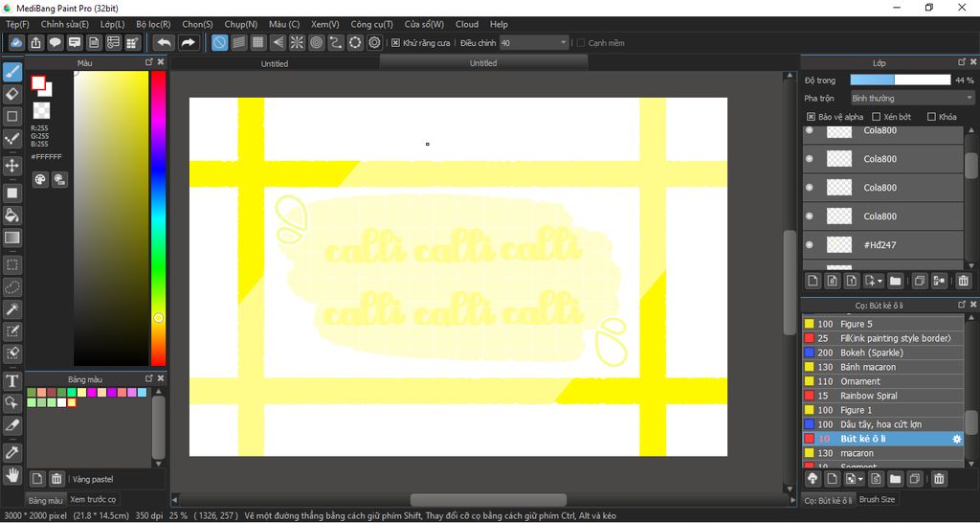Click the Undo arrow

[164, 42]
